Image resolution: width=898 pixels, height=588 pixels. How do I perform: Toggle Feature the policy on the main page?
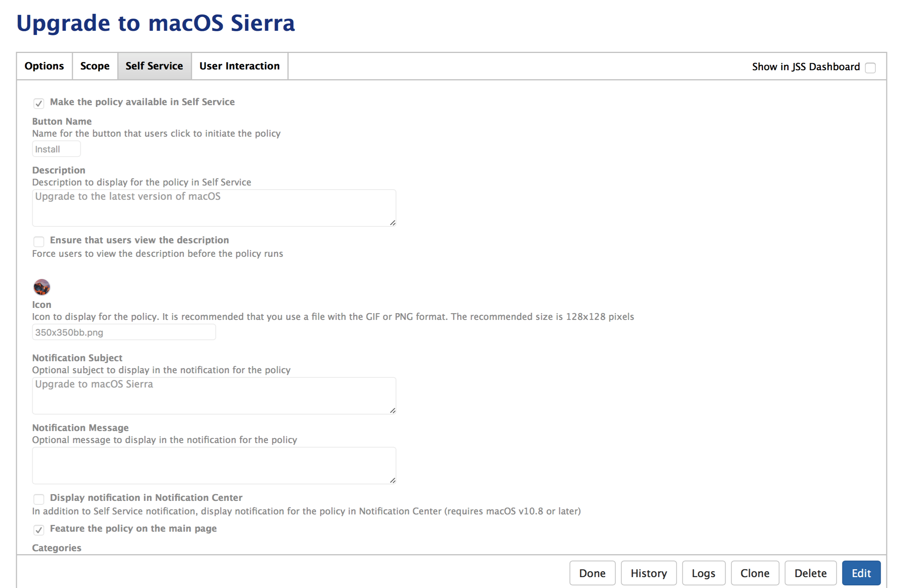38,530
